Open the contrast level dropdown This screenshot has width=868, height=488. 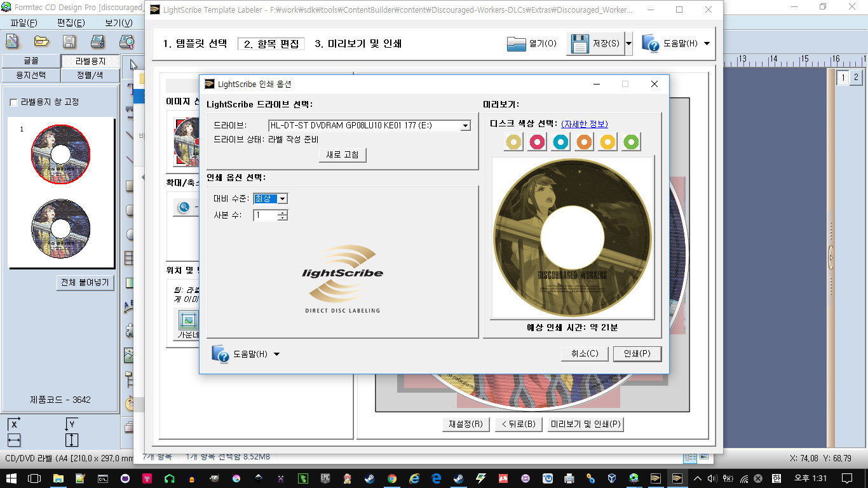(x=282, y=199)
